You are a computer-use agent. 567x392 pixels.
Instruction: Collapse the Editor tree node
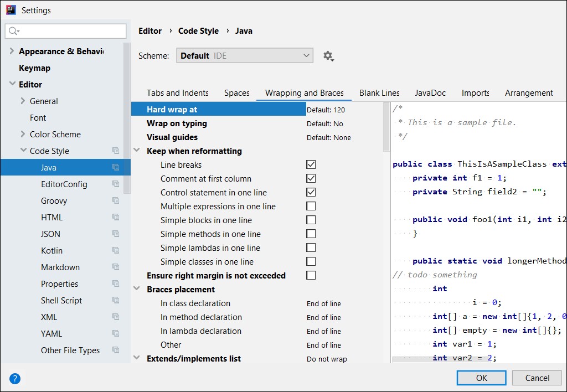[x=12, y=84]
